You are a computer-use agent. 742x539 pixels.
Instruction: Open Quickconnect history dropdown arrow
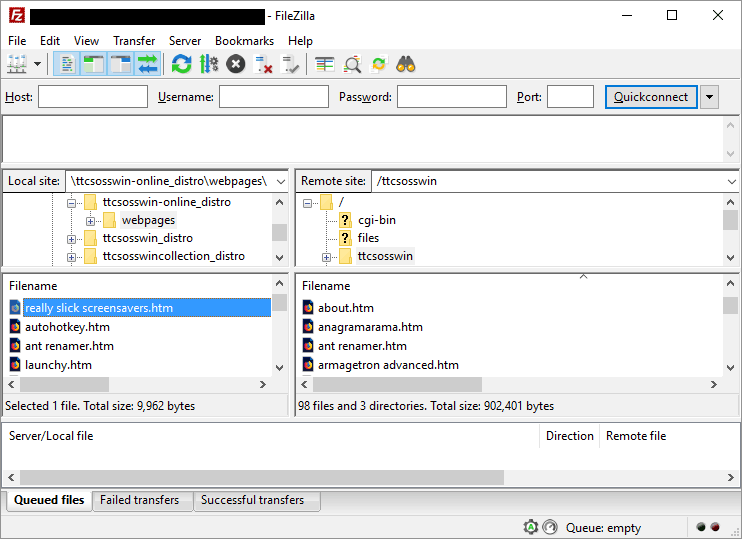coord(709,97)
